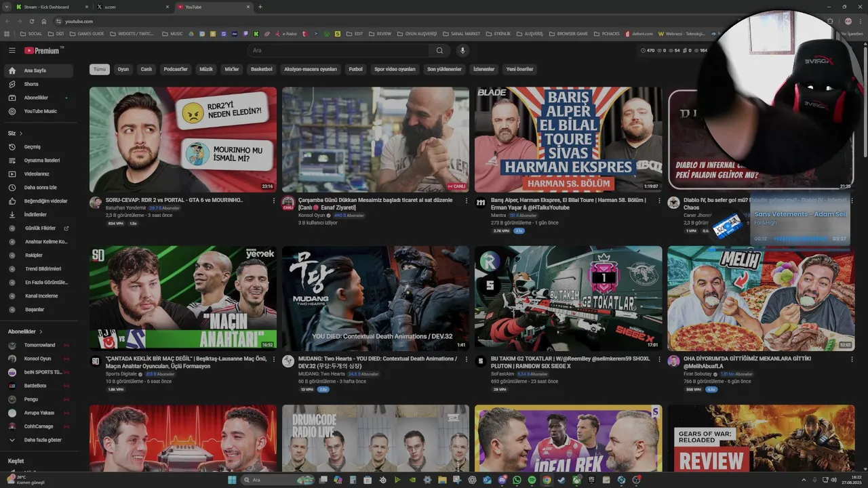Click the search magnifier button
The height and width of the screenshot is (488, 868).
click(439, 50)
